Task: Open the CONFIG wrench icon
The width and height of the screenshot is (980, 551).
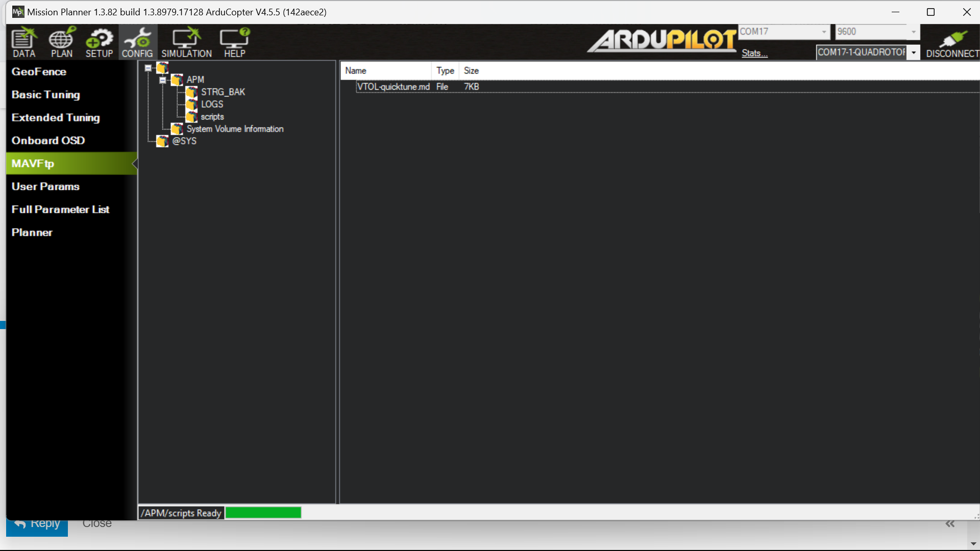Action: 137,42
